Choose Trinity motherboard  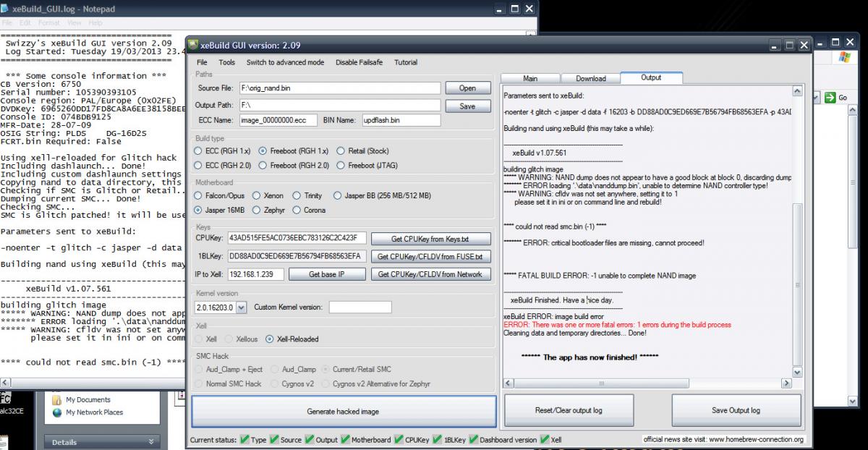click(297, 195)
